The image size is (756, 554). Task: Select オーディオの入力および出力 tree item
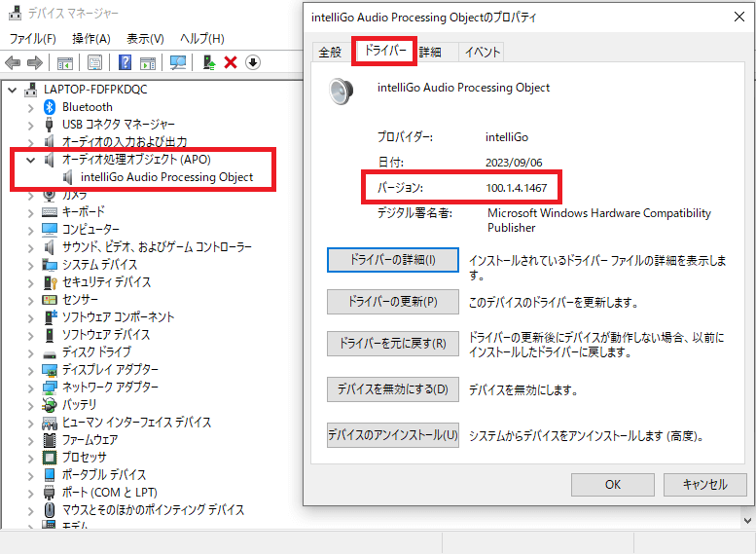(125, 142)
